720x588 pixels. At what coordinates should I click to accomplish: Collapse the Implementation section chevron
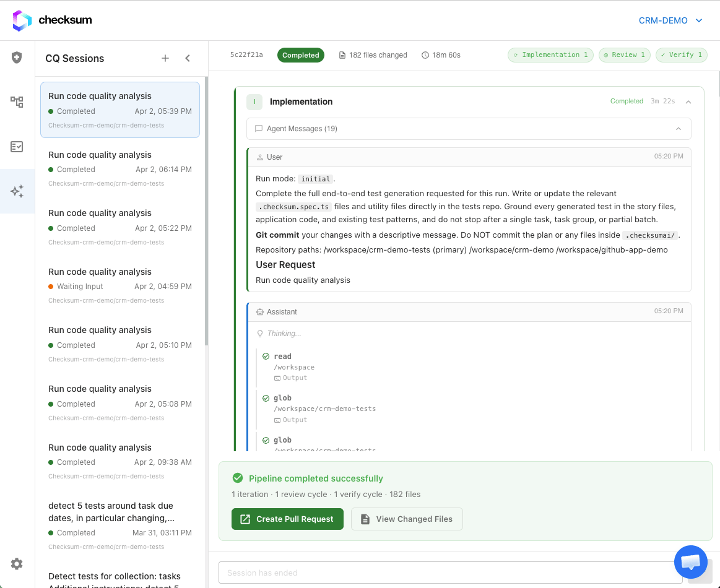pyautogui.click(x=688, y=102)
